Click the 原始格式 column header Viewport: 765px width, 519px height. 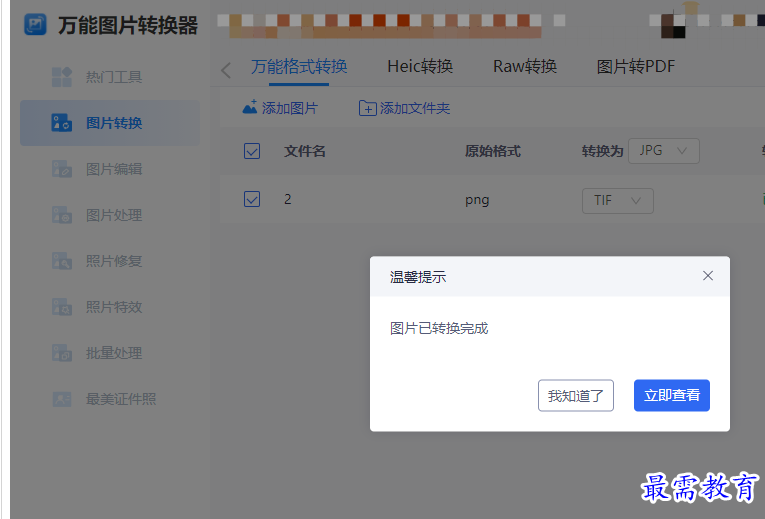tap(493, 151)
